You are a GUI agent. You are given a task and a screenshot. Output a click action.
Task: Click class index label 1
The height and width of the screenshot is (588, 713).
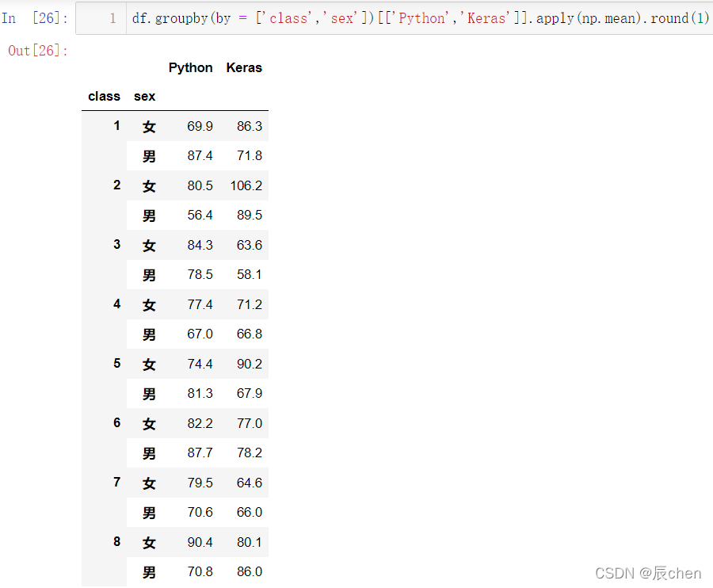tap(117, 125)
